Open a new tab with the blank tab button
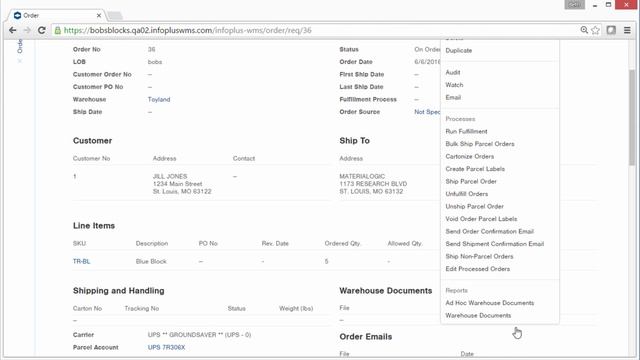 point(115,16)
